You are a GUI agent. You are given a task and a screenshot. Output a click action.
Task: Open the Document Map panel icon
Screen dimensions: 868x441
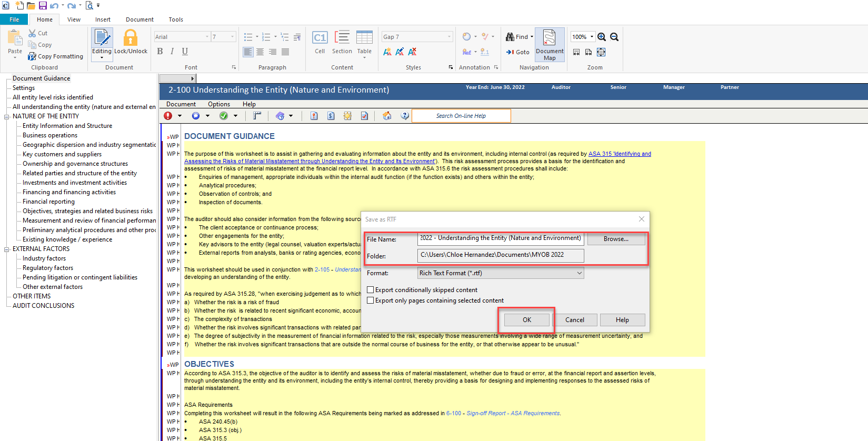(550, 38)
